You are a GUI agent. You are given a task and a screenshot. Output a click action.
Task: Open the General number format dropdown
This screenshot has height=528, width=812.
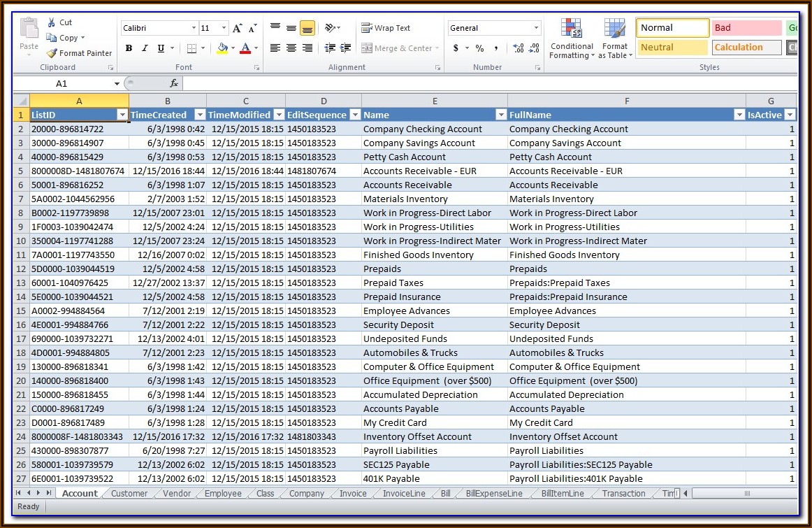[536, 28]
